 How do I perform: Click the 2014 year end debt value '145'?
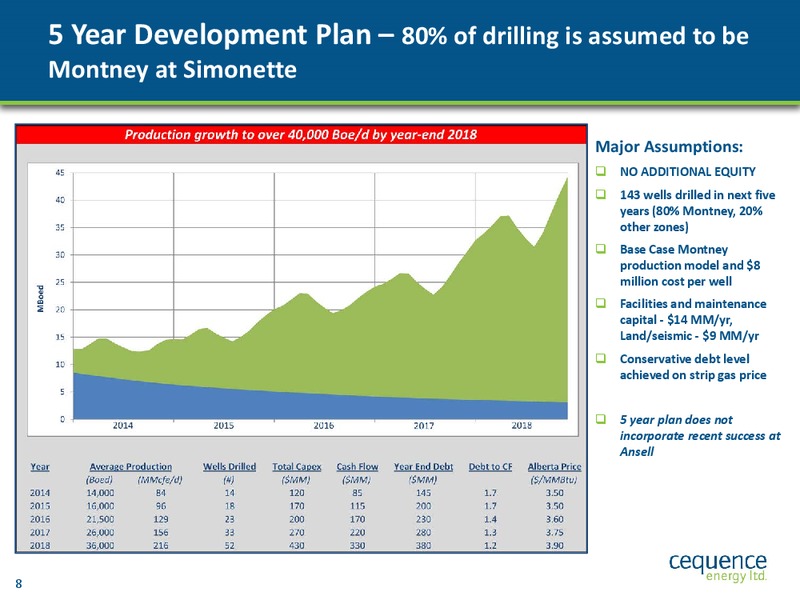(x=423, y=493)
